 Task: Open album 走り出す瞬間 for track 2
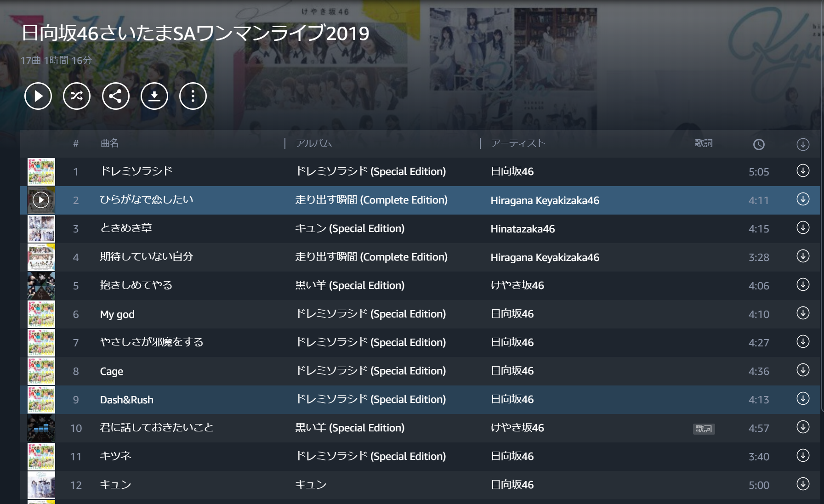(x=371, y=200)
